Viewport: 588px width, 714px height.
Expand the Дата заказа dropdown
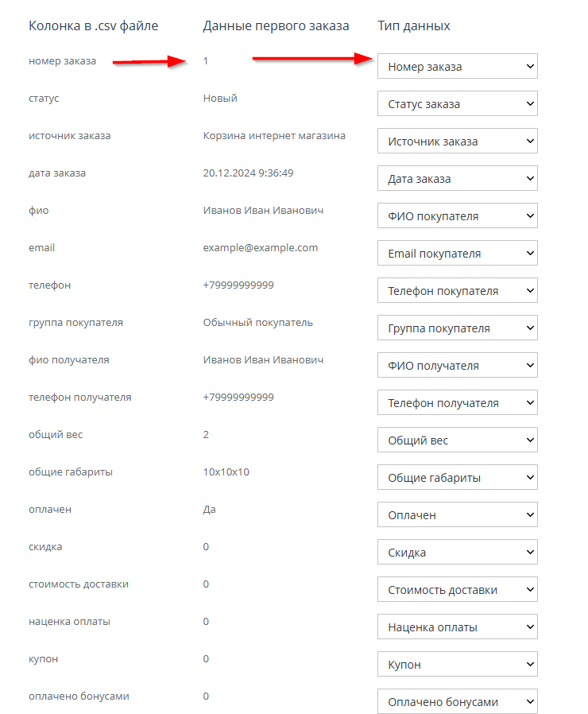pos(457,179)
